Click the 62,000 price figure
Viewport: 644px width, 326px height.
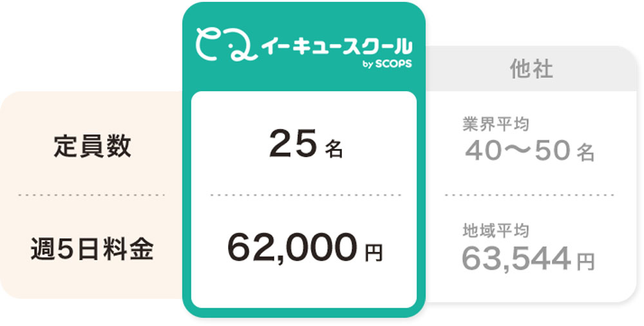pos(292,249)
